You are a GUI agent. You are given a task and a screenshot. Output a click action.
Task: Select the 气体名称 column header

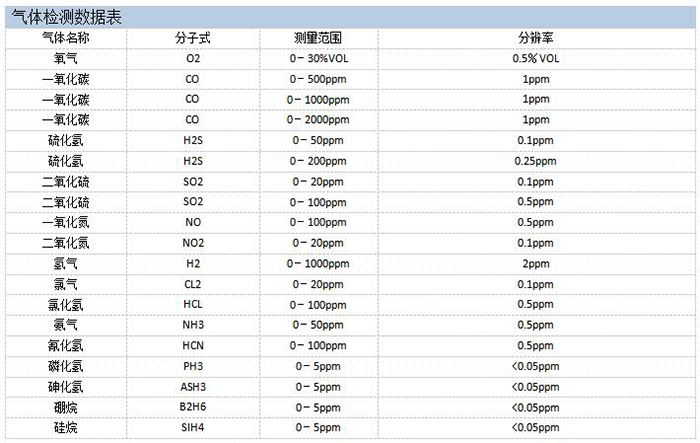65,37
